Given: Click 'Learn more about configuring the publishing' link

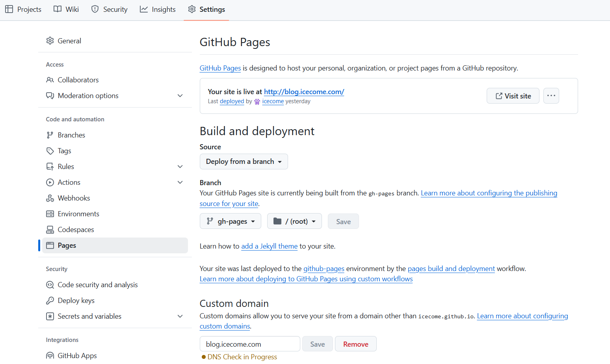Looking at the screenshot, I should click(489, 193).
